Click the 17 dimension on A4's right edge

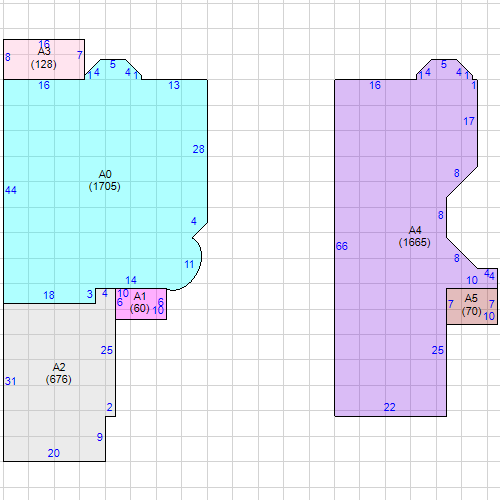coord(469,121)
